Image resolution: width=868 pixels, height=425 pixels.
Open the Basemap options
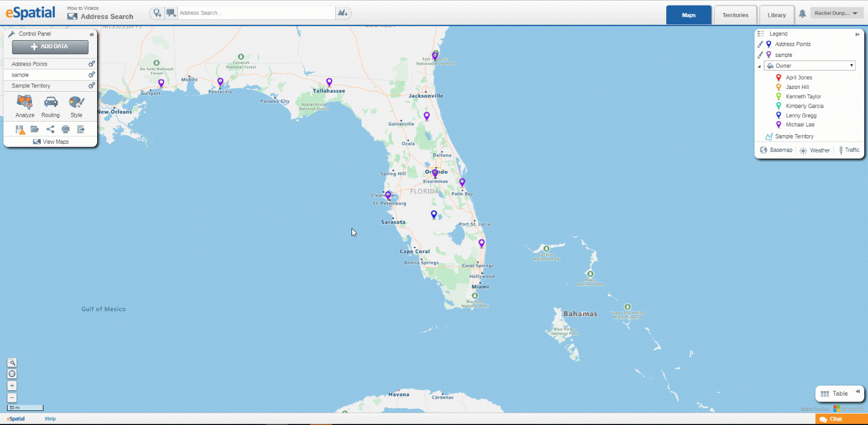776,150
